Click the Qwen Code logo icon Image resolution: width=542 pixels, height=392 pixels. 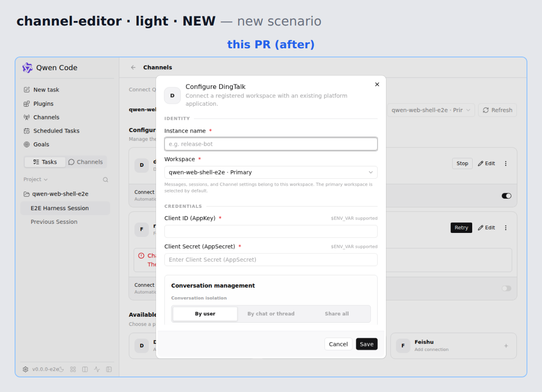coord(27,68)
